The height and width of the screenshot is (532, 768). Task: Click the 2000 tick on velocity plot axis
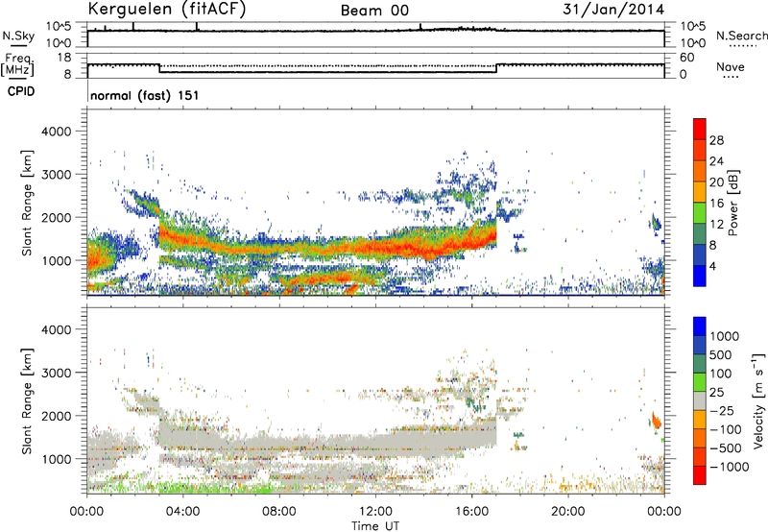(56, 416)
